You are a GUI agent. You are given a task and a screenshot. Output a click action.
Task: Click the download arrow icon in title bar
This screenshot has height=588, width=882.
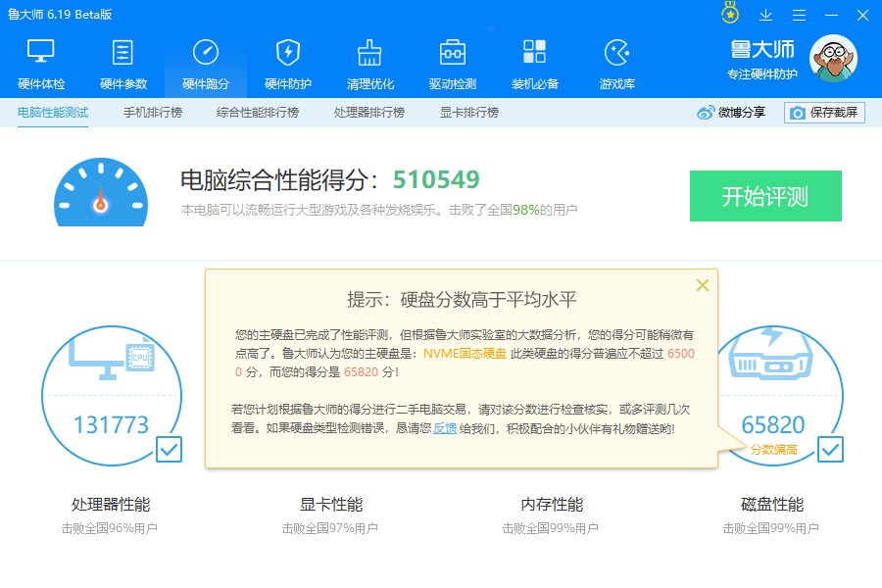[765, 16]
